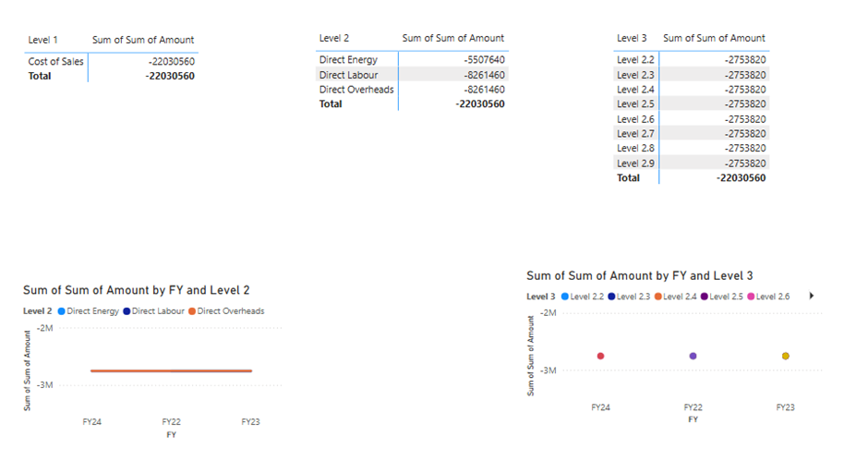Screen dimensions: 868x461
Task: Select Direct Energy legend swatch
Action: [x=62, y=311]
